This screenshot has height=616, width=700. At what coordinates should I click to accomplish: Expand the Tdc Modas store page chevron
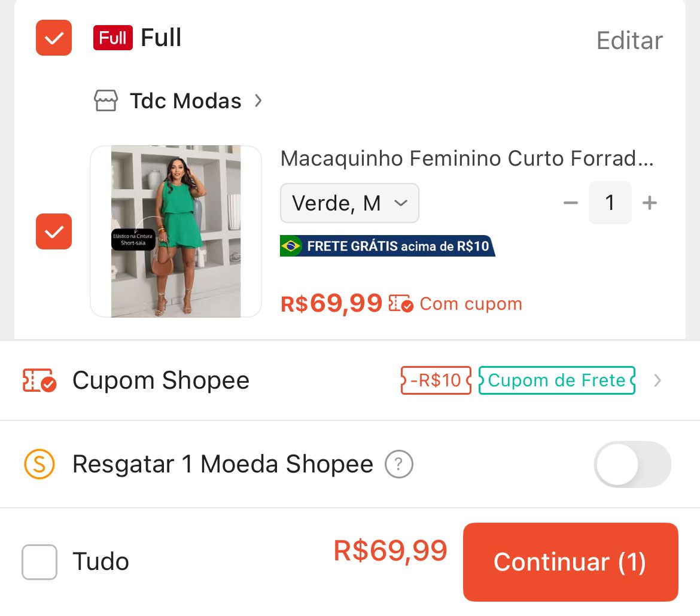point(258,100)
